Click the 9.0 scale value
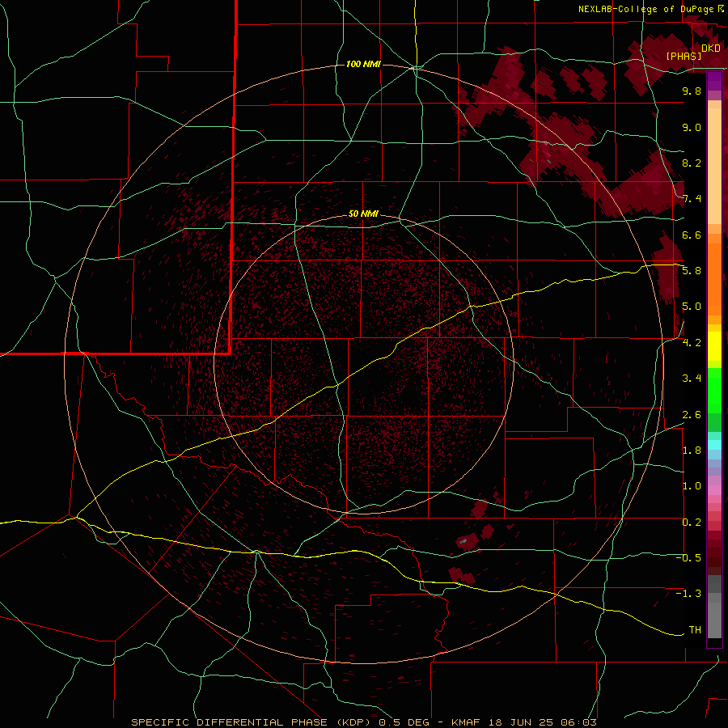The width and height of the screenshot is (728, 728). [x=692, y=127]
